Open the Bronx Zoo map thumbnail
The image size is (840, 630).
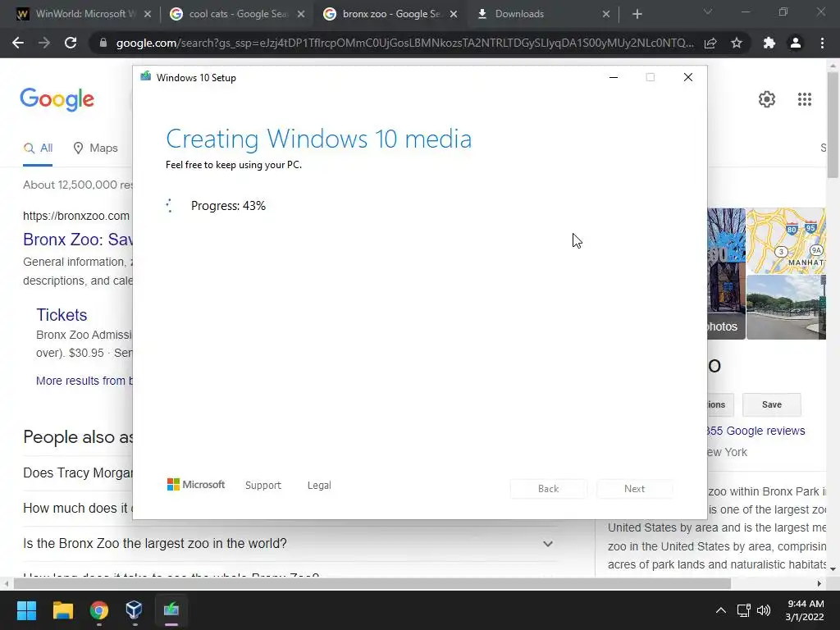point(786,241)
